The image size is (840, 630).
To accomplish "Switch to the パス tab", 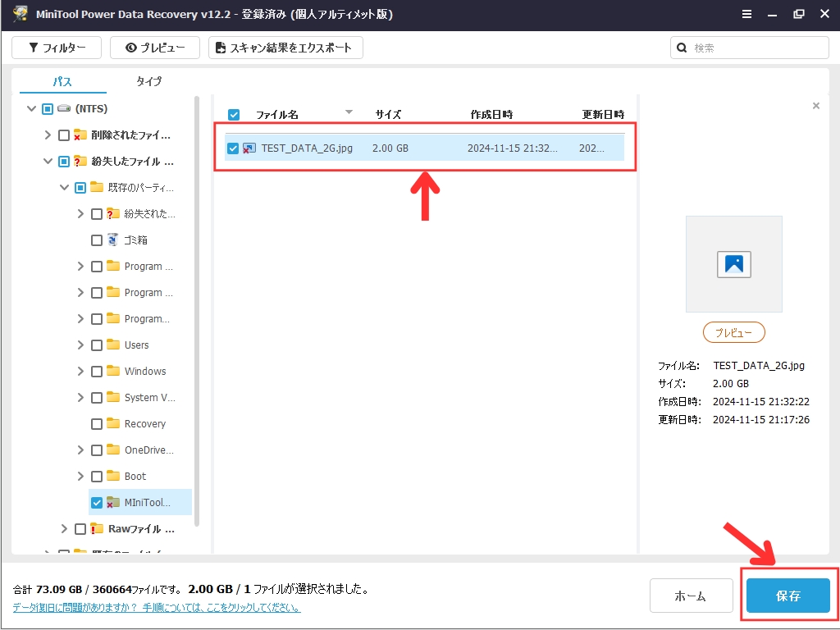I will [x=62, y=81].
